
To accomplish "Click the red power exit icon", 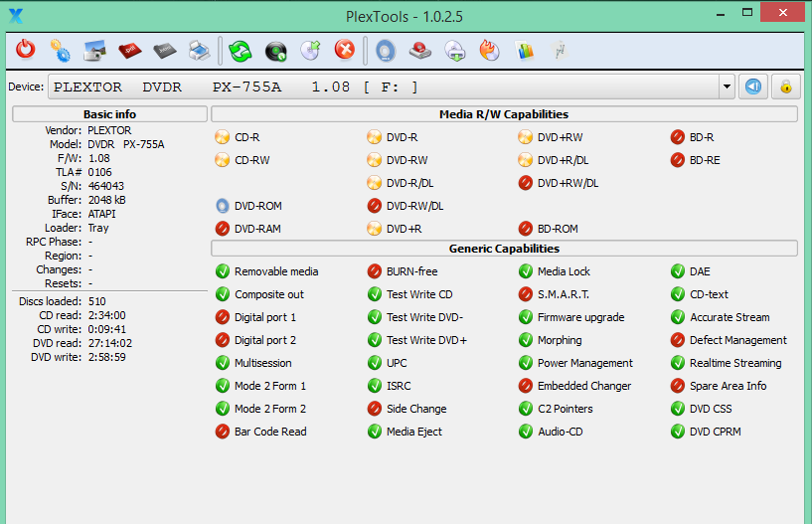I will [x=26, y=51].
